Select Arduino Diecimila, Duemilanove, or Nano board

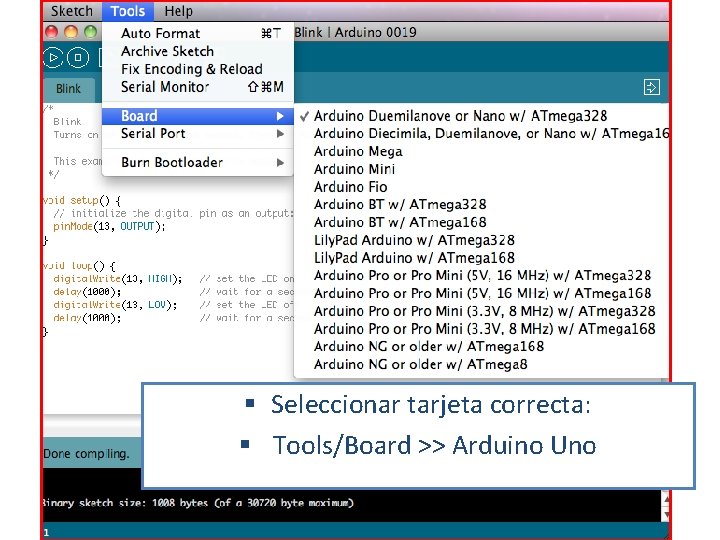click(481, 134)
